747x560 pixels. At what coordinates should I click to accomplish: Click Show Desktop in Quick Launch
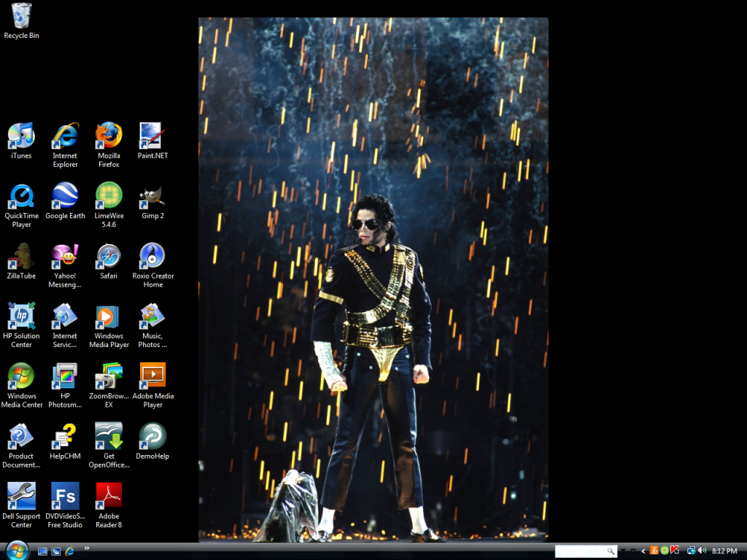tap(42, 551)
